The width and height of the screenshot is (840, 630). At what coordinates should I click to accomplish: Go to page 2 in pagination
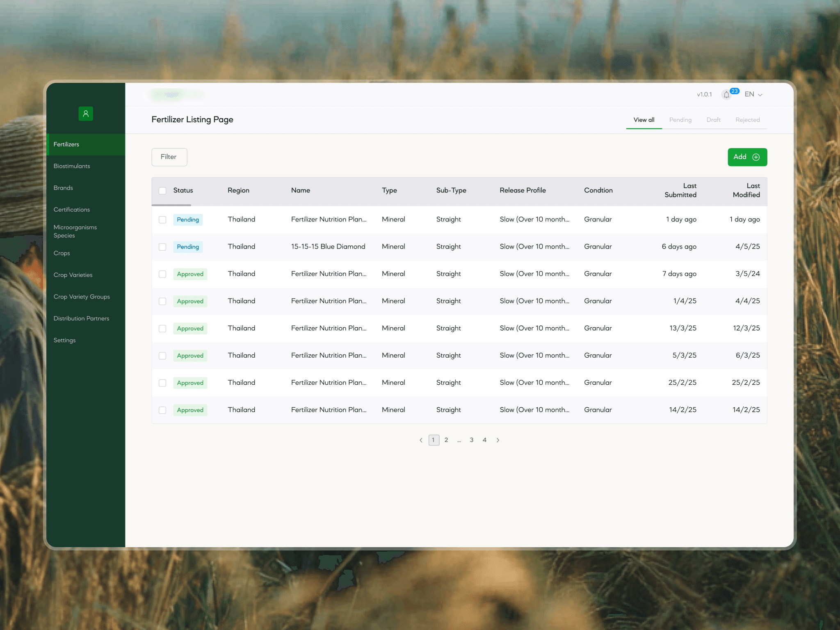point(446,440)
